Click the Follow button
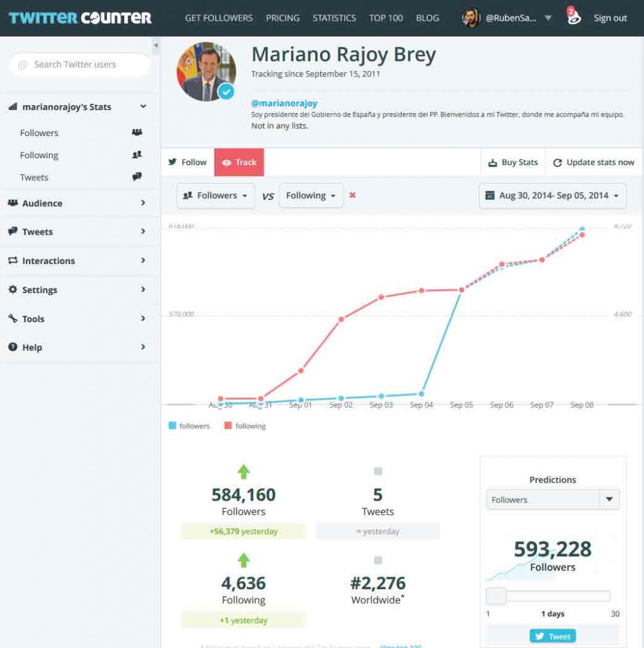This screenshot has width=644, height=648. pyautogui.click(x=187, y=162)
